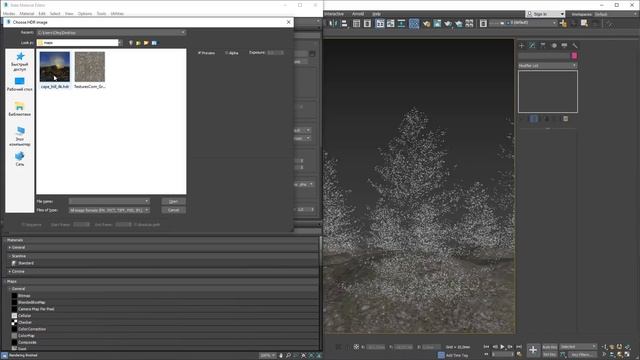Image resolution: width=640 pixels, height=360 pixels.
Task: Select the Standard material entry
Action: [26, 263]
